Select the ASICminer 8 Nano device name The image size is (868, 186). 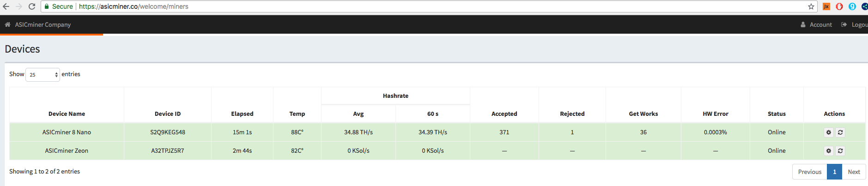pyautogui.click(x=67, y=132)
